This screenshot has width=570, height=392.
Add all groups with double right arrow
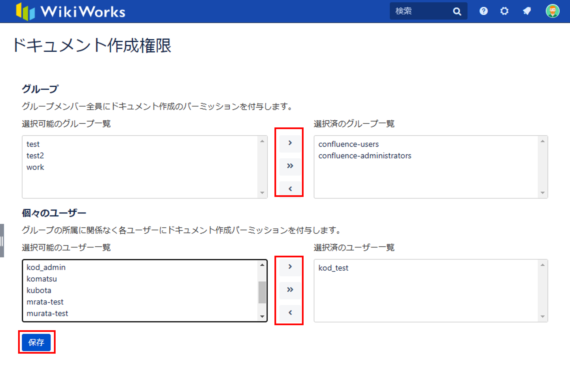[290, 166]
